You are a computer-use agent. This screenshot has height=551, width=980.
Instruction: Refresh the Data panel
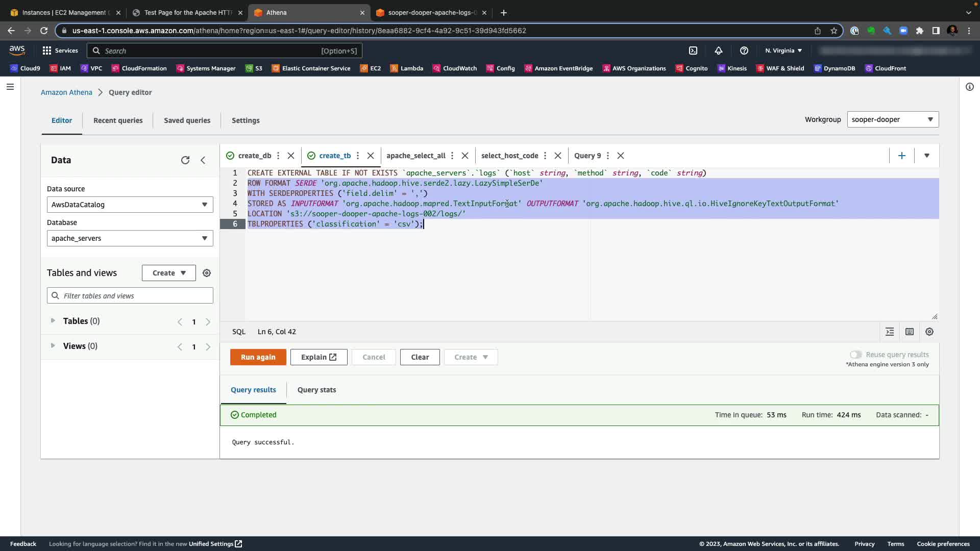(185, 160)
